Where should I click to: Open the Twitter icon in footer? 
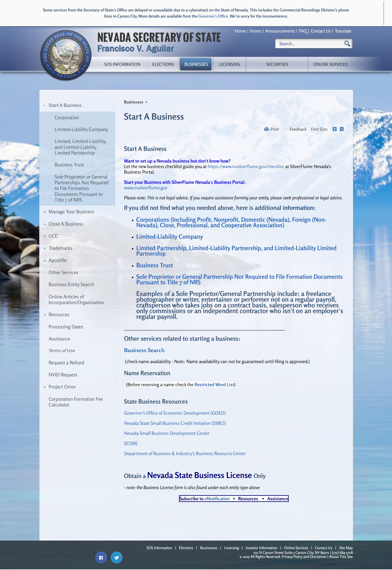(116, 558)
